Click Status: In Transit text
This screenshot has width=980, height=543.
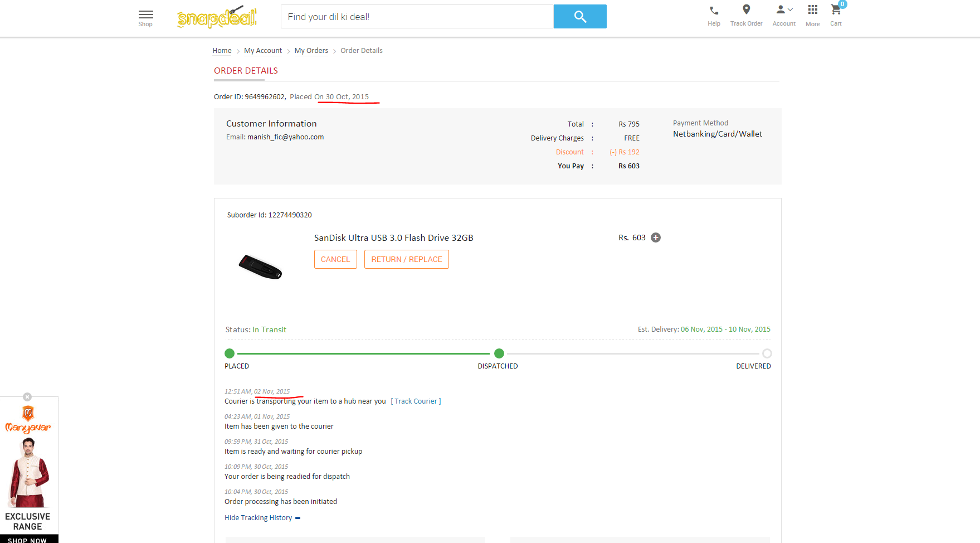[x=256, y=330]
